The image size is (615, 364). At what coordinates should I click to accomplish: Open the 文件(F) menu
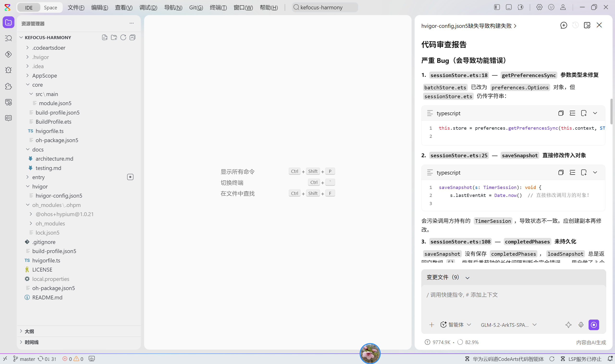point(76,7)
